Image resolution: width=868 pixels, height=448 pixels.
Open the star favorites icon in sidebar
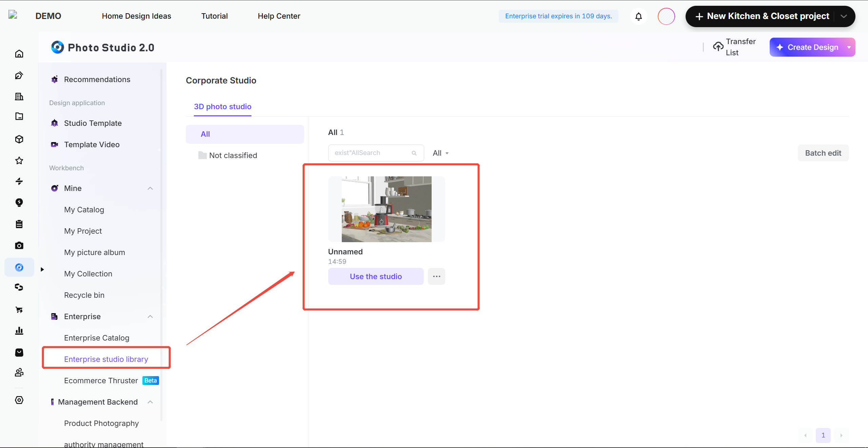tap(19, 160)
